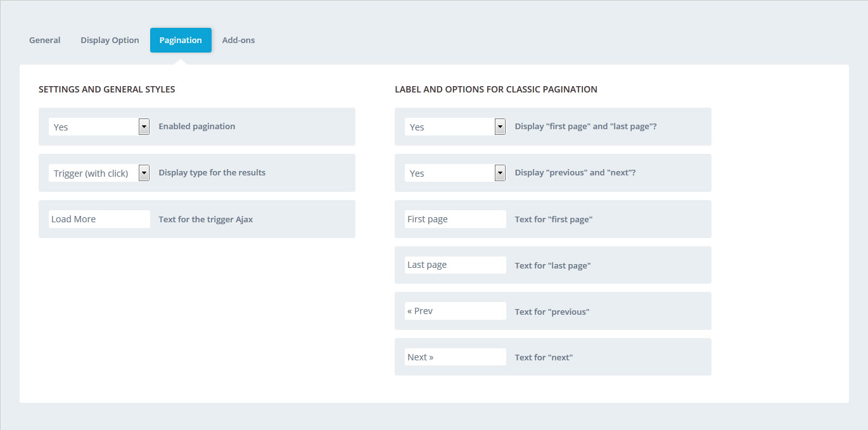The width and height of the screenshot is (868, 430).
Task: Click the 'Text for the trigger Ajax' label
Action: (x=206, y=219)
